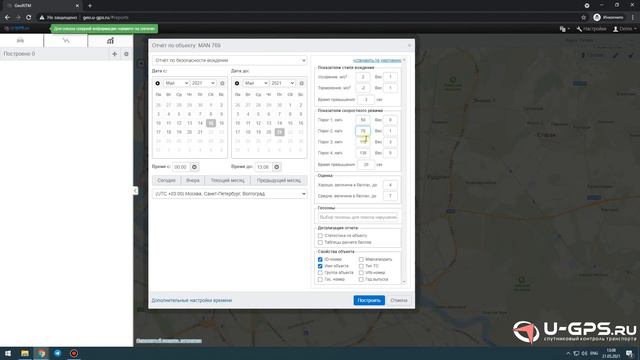This screenshot has width=640, height=360.
Task: Click the clock icon next to 'Время с'
Action: (194, 167)
